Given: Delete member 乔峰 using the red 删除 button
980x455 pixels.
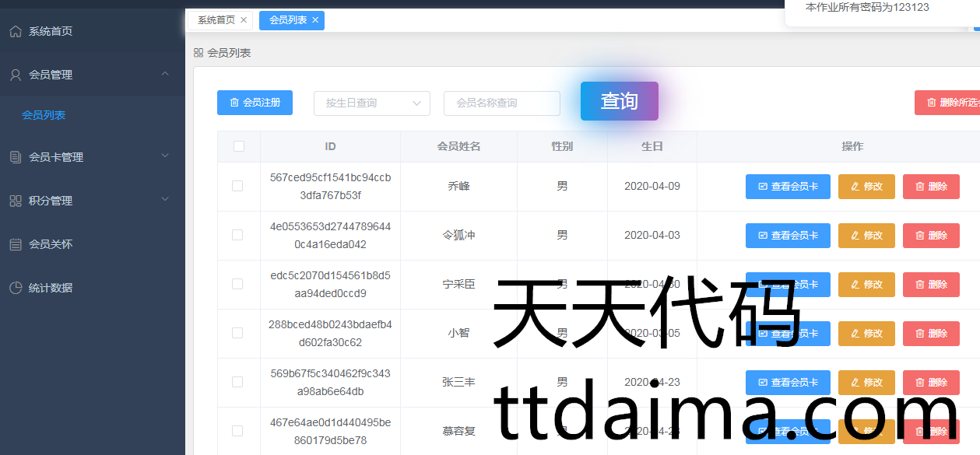Looking at the screenshot, I should 931,187.
